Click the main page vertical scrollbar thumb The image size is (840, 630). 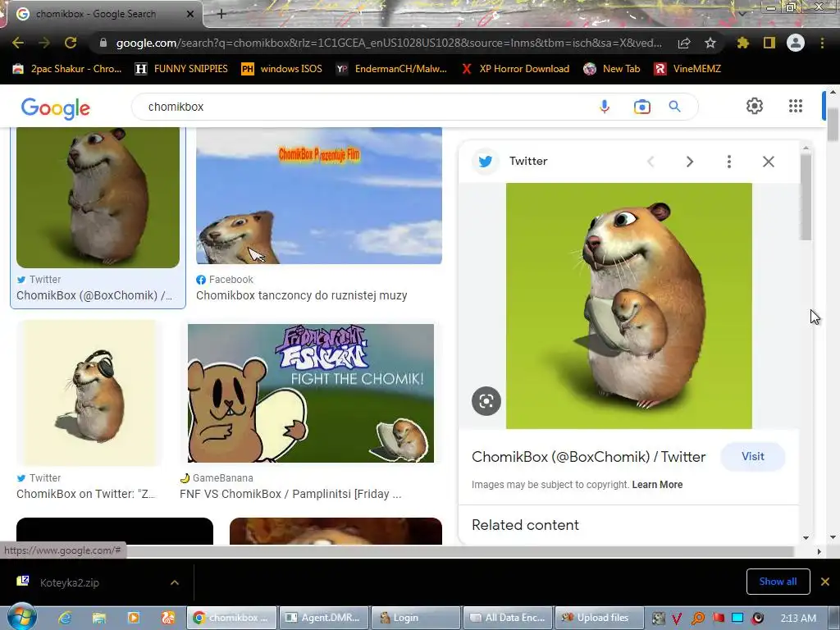pyautogui.click(x=833, y=125)
